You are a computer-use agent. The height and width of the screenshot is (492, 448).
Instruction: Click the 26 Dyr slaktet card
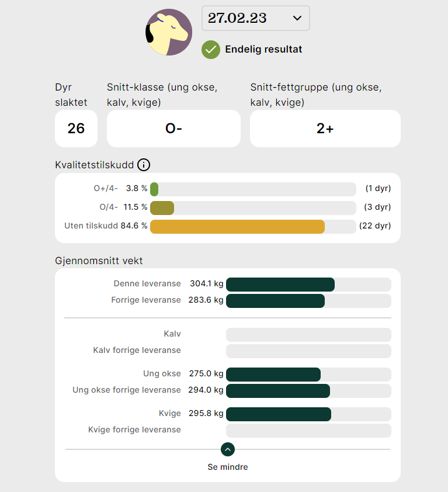(x=76, y=128)
